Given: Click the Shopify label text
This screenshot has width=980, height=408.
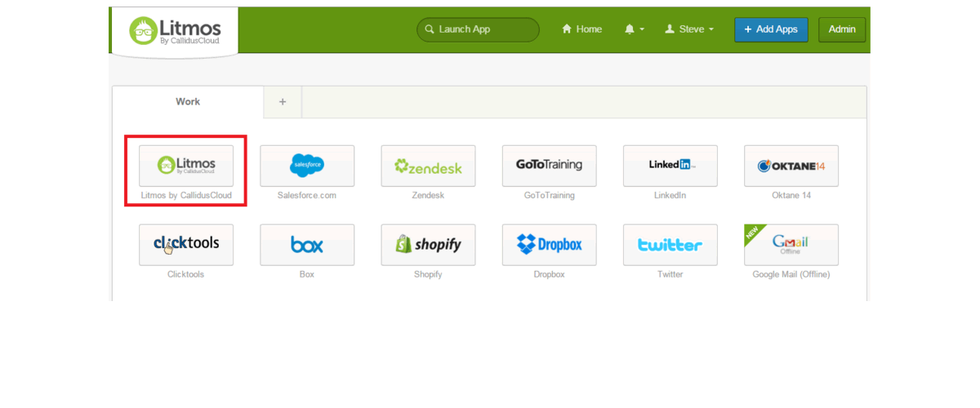Looking at the screenshot, I should pos(428,275).
